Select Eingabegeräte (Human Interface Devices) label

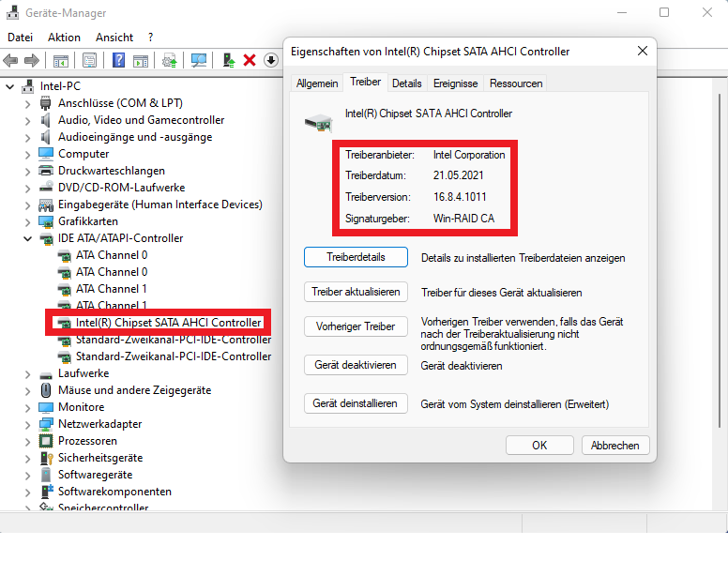point(160,205)
